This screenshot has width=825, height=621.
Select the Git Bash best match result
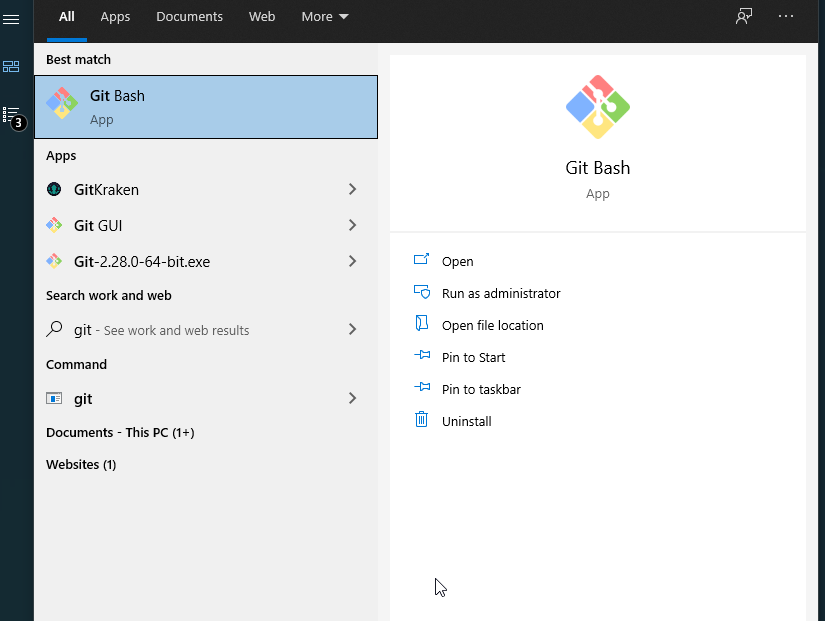(205, 106)
